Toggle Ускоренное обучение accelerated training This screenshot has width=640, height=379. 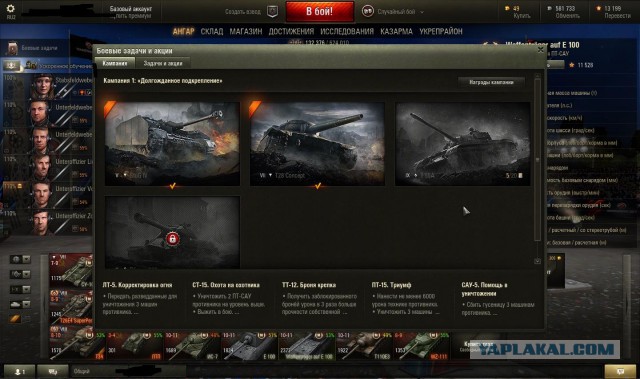pyautogui.click(x=11, y=65)
